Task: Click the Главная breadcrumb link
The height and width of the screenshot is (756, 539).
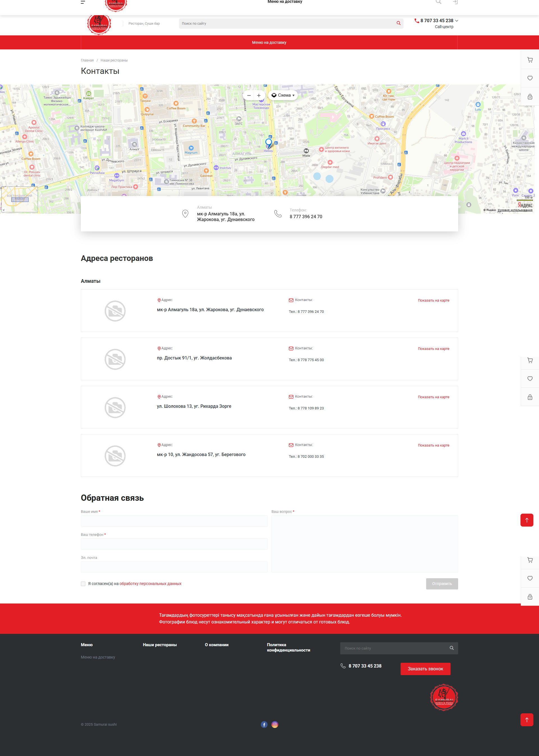Action: [87, 60]
